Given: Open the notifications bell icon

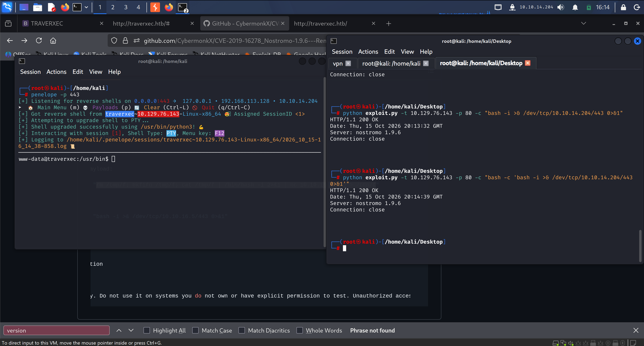Looking at the screenshot, I should (575, 7).
